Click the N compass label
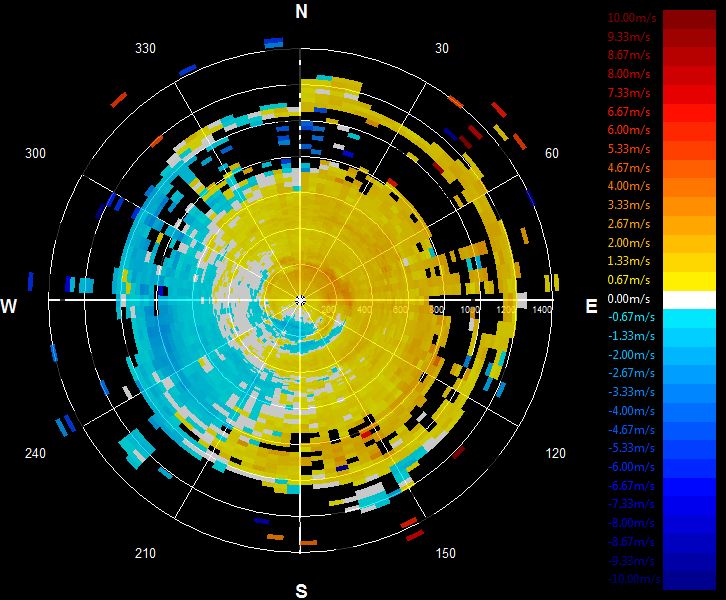 [301, 11]
